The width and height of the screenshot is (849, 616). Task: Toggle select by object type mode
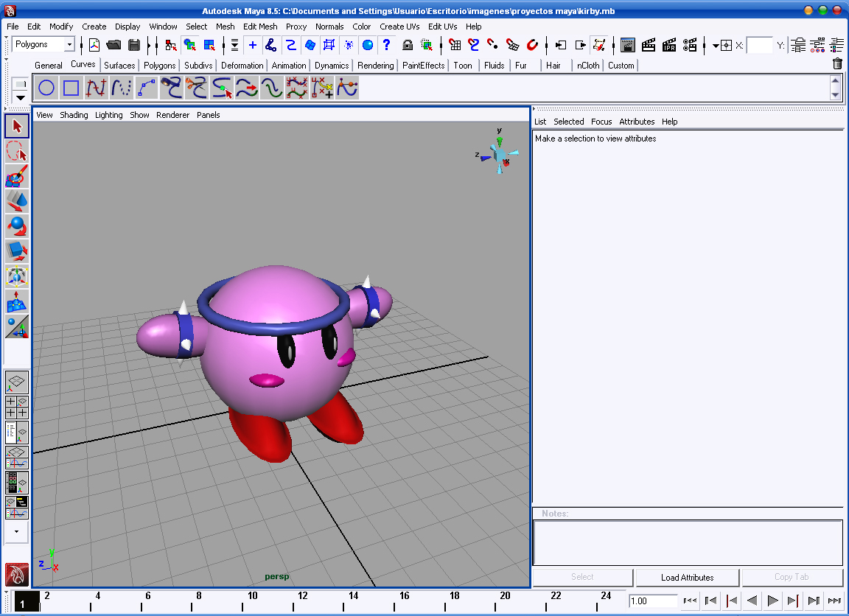189,45
